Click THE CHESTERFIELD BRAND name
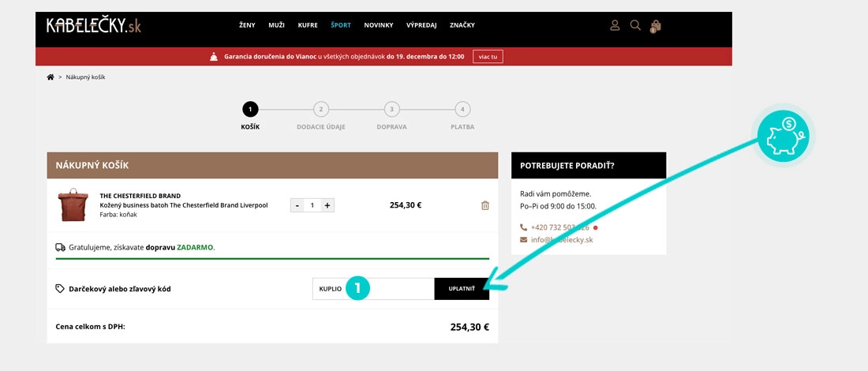Screen dimensions: 868x371 (140, 196)
